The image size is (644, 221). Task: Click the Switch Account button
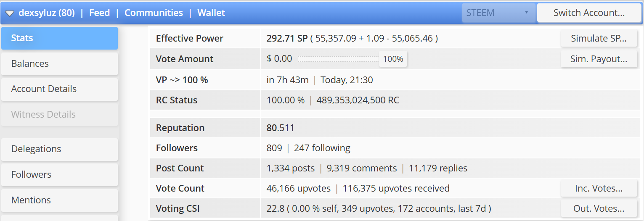[589, 13]
